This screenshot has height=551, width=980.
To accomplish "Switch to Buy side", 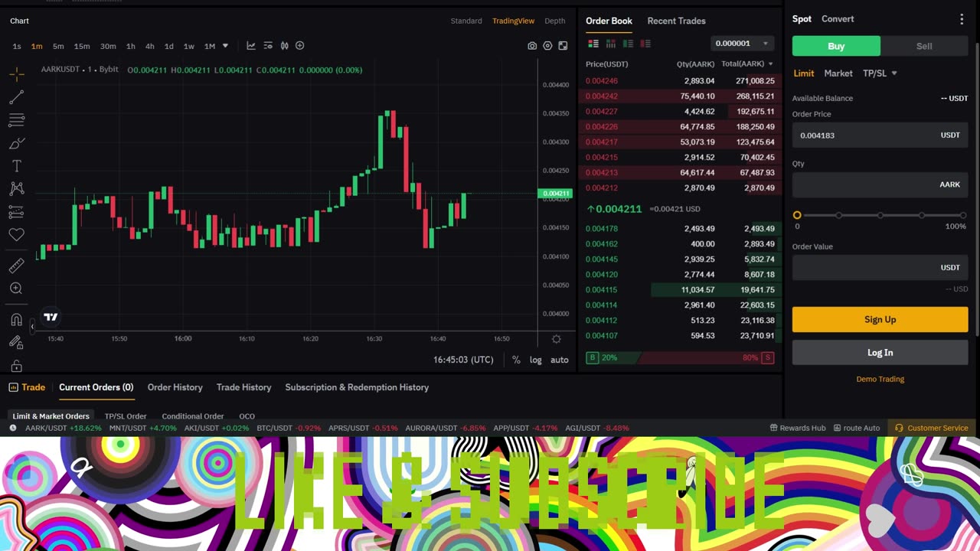I will tap(836, 46).
